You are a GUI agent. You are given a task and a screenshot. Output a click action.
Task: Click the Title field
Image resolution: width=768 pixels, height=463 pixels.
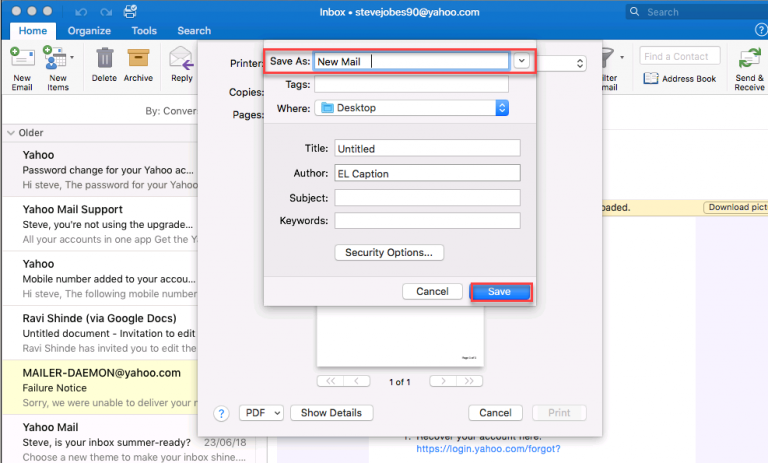(427, 148)
